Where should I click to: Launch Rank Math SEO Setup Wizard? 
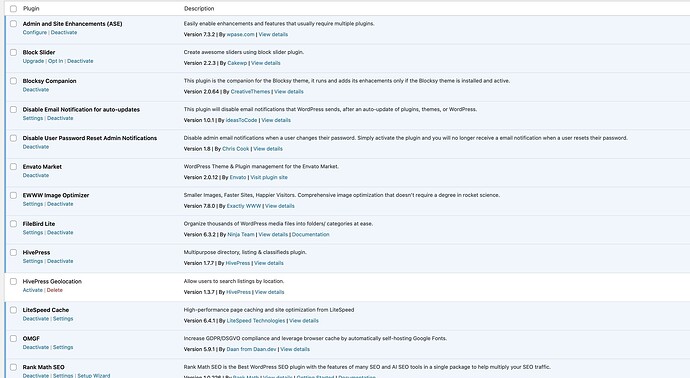click(94, 375)
